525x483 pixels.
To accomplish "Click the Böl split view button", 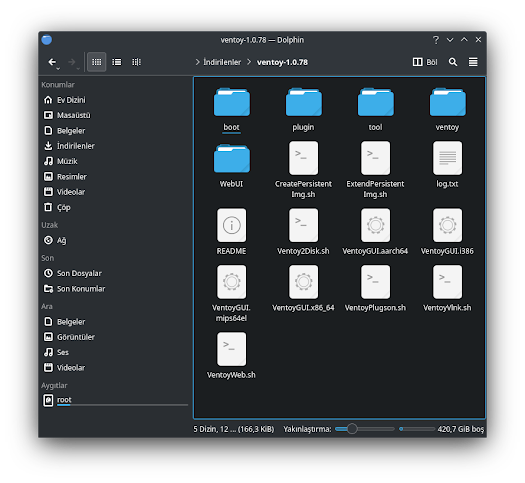I will coord(425,62).
